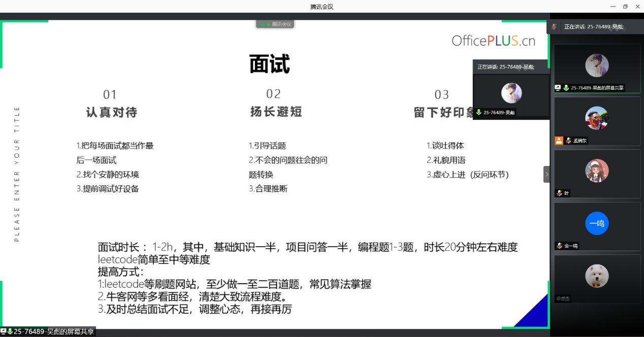The image size is (644, 337).
Task: Select the blue 一鸣 avatar circle
Action: click(x=597, y=223)
